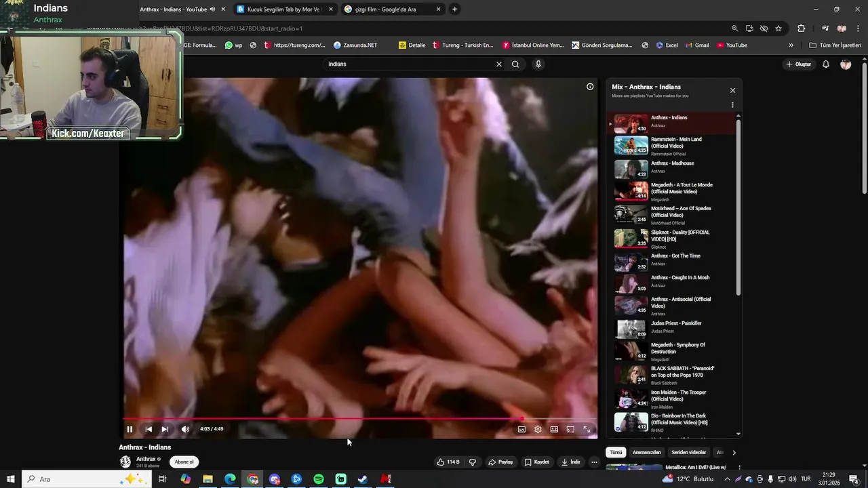Viewport: 868px width, 488px height.
Task: Enter fullscreen mode in player
Action: [587, 429]
